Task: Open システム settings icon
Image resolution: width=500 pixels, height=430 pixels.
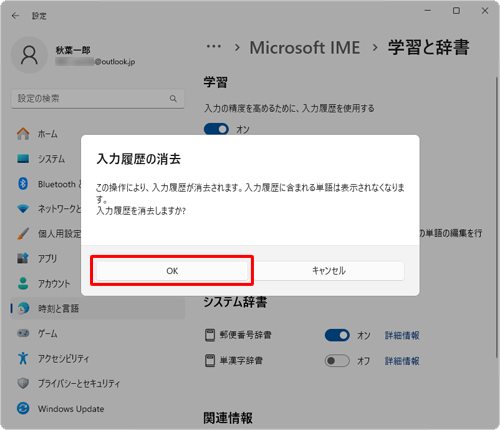Action: [x=23, y=159]
